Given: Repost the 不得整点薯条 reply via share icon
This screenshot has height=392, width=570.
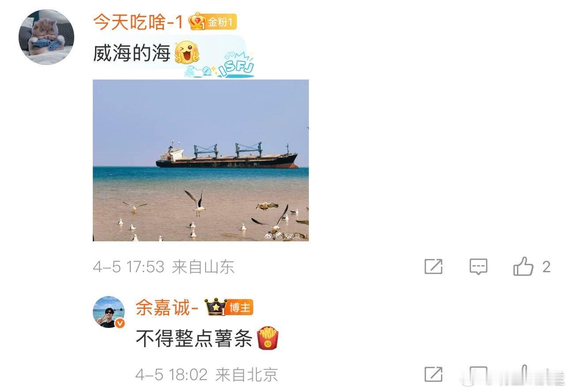Looking at the screenshot, I should (433, 374).
